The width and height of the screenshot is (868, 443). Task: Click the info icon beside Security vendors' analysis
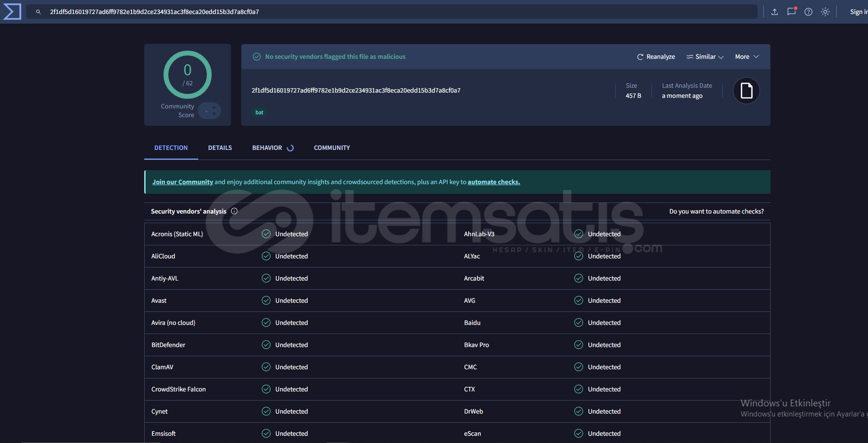pyautogui.click(x=234, y=211)
